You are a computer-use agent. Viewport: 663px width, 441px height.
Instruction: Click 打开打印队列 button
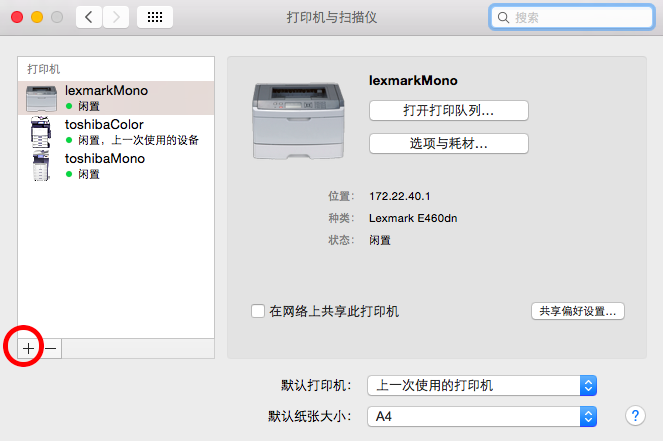coord(449,110)
